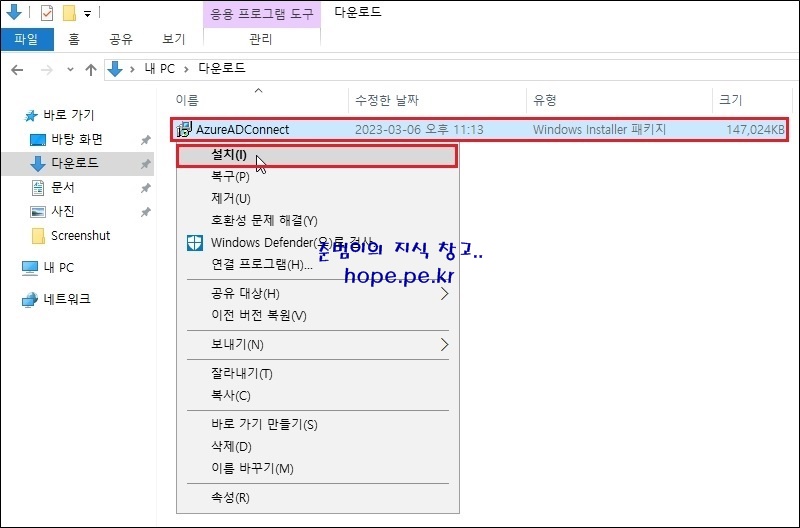The width and height of the screenshot is (800, 528).
Task: Choose 제거(U) from the context menu
Action: 317,198
